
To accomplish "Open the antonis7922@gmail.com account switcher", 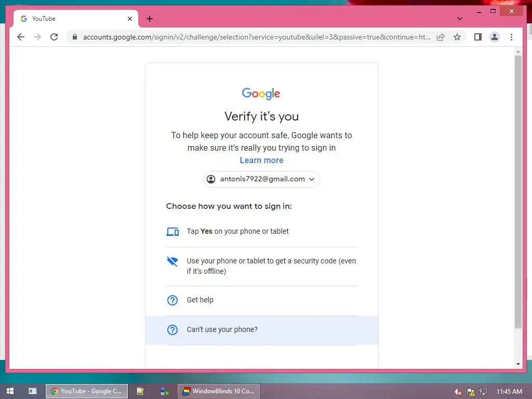I will tap(261, 179).
